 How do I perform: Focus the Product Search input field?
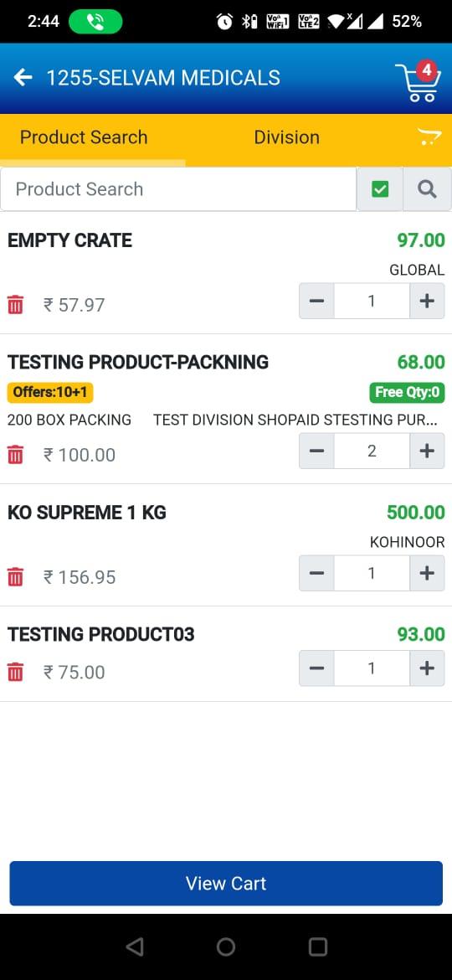178,188
